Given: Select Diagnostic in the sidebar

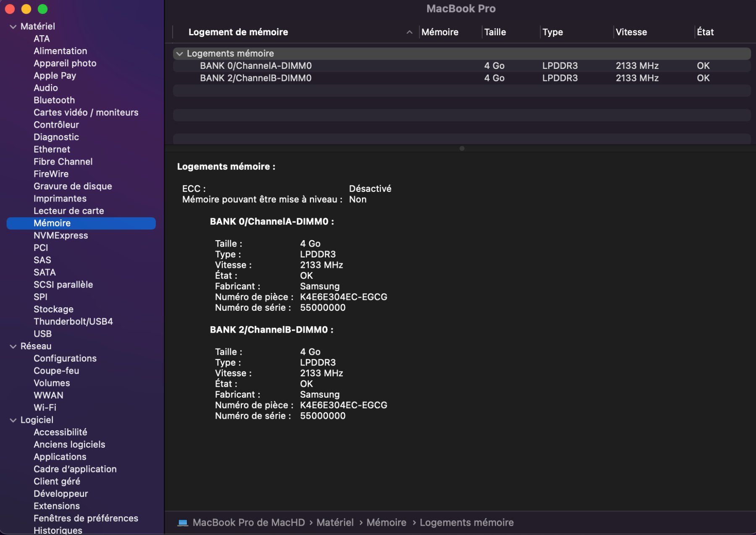Looking at the screenshot, I should point(56,137).
